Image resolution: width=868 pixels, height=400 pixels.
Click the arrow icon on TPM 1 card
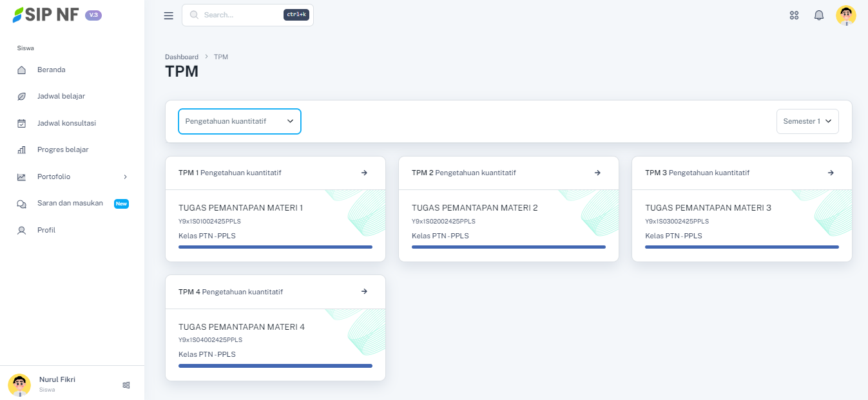[x=364, y=173]
